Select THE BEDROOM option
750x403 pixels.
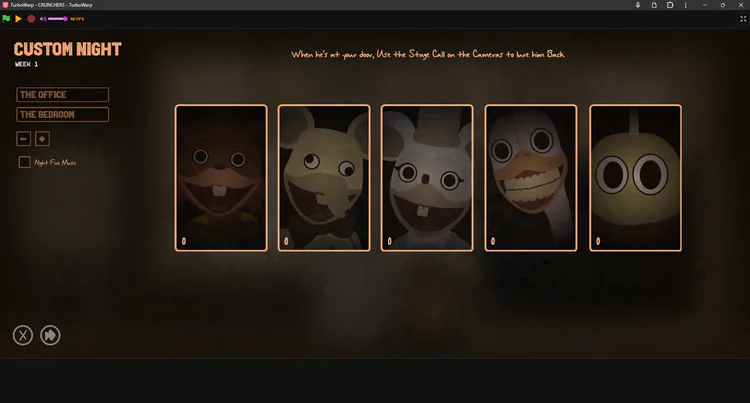[x=63, y=115]
